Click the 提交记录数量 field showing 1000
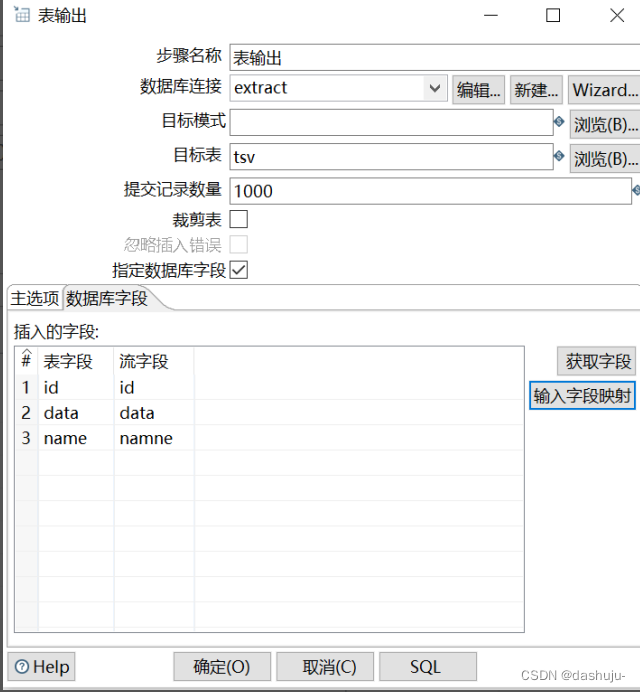The height and width of the screenshot is (692, 640). (x=430, y=191)
